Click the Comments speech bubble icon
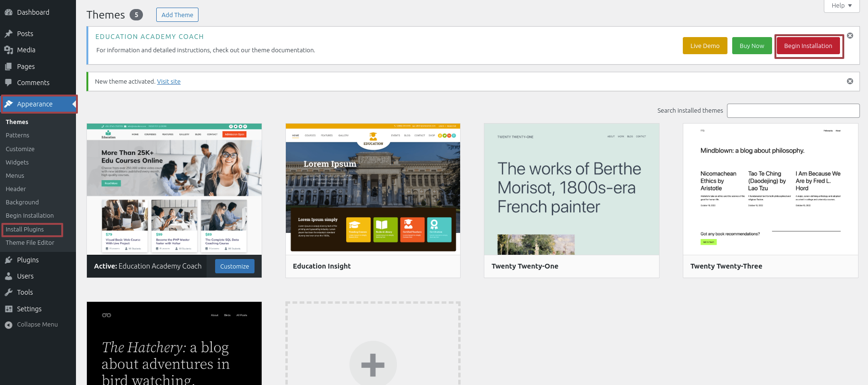The image size is (868, 385). (9, 83)
